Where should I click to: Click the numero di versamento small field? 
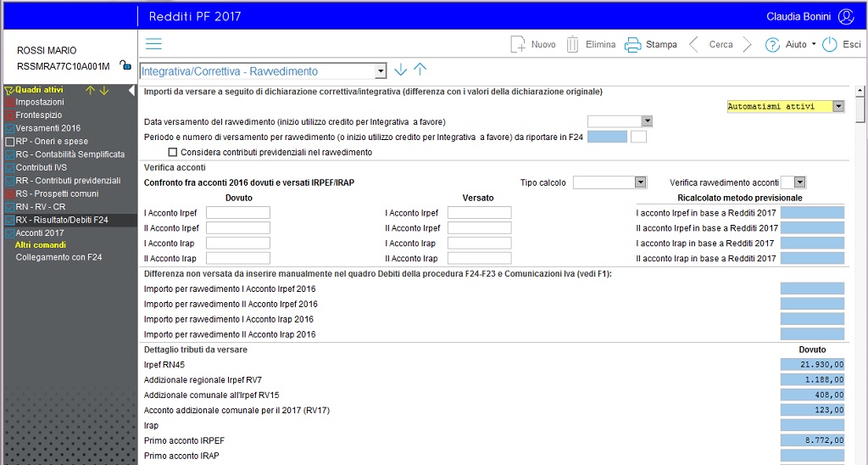pyautogui.click(x=638, y=137)
